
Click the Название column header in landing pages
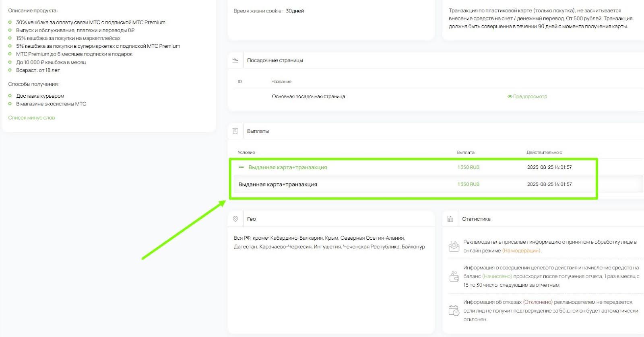coord(281,82)
